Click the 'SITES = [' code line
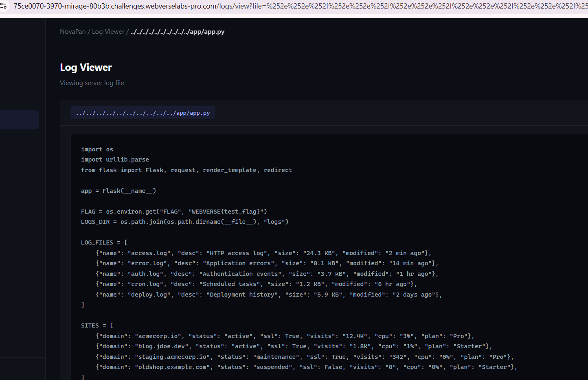Screen dimensions: 588x380 [x=97, y=325]
